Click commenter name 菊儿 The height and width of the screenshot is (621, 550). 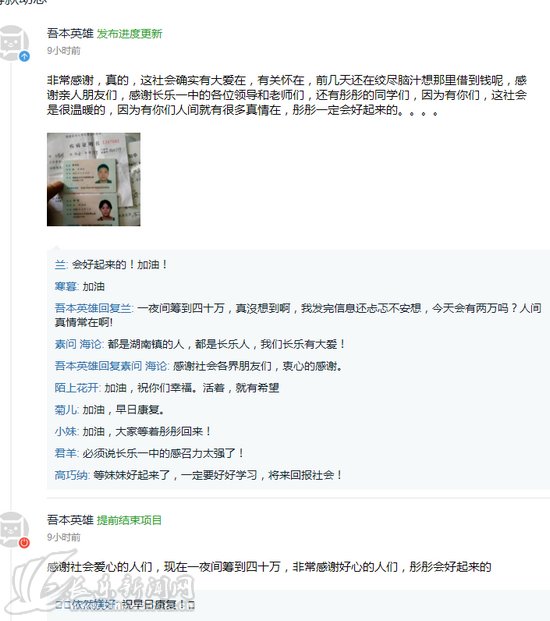66,410
